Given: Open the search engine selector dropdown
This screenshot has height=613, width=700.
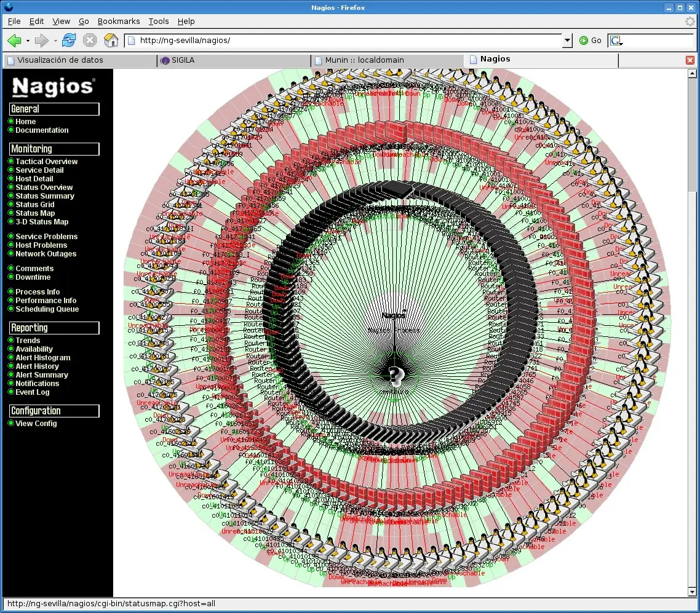Looking at the screenshot, I should coord(616,41).
